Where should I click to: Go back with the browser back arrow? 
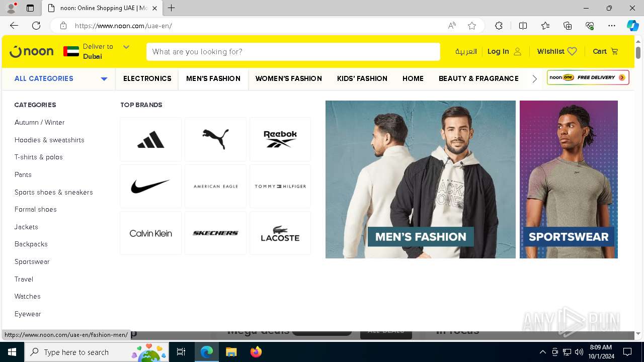click(14, 26)
